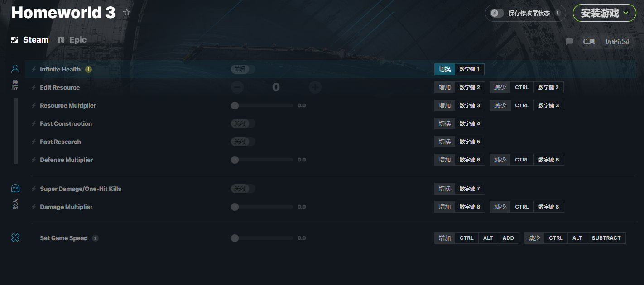
Task: Open the info link at top right
Action: (589, 42)
